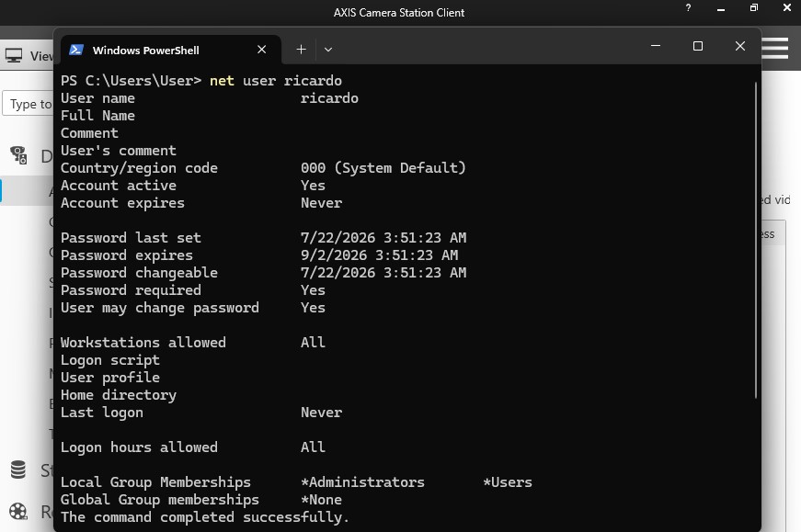Click the '*Administrators' group text
The width and height of the screenshot is (801, 532).
(x=362, y=482)
